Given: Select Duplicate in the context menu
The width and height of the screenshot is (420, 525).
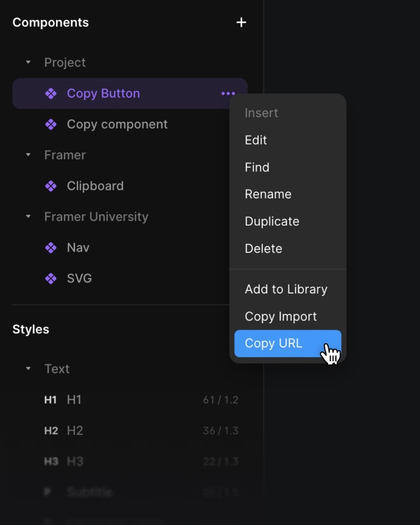Looking at the screenshot, I should tap(272, 221).
